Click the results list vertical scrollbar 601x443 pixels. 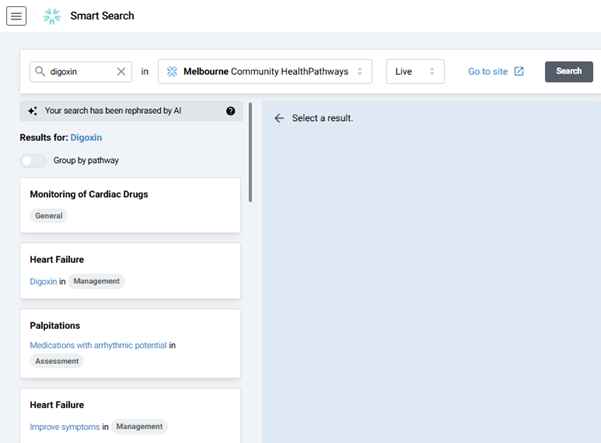tap(250, 152)
